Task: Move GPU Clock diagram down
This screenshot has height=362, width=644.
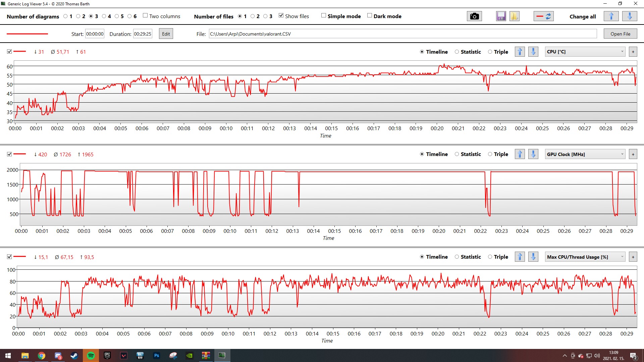Action: click(x=533, y=154)
